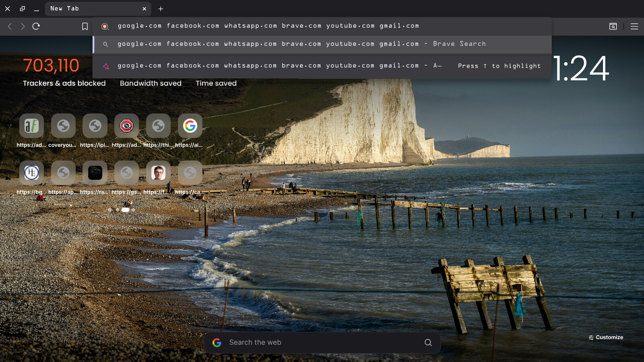Click the magnifier icon in the web search box

(428, 342)
